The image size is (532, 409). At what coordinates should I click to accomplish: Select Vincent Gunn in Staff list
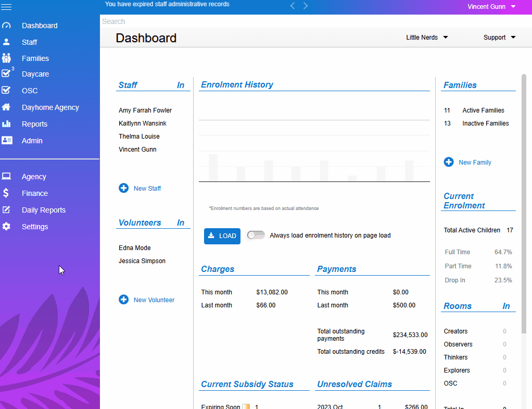(137, 150)
